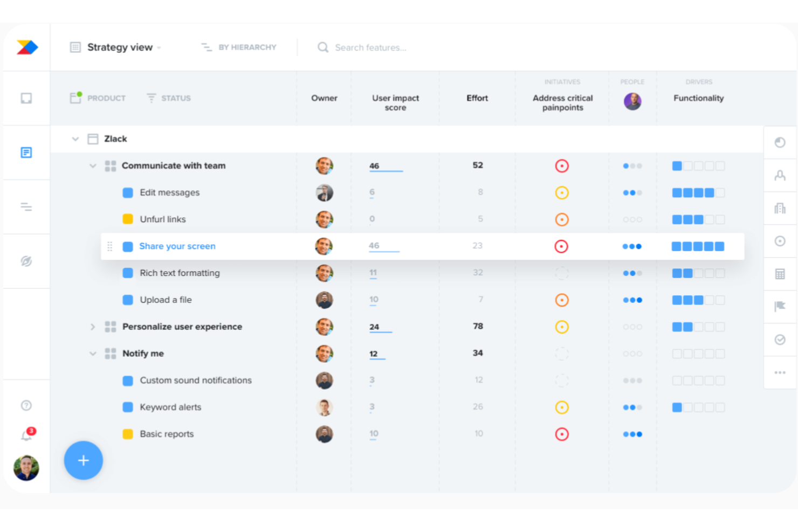This screenshot has width=798, height=532.
Task: Click the Owner column header
Action: coord(324,98)
